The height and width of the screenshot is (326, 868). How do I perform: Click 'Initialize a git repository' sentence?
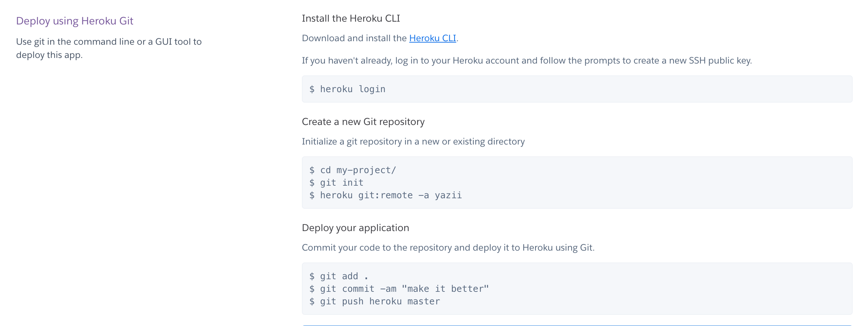click(x=413, y=142)
